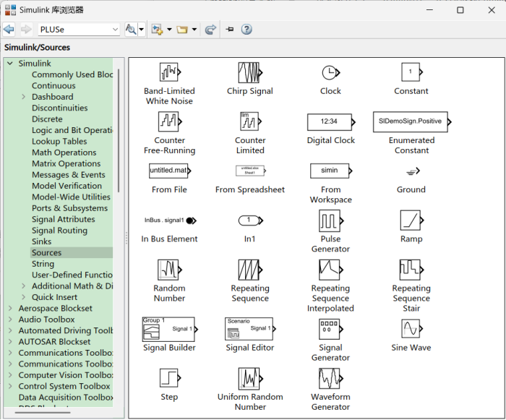Select the From File block
The height and width of the screenshot is (420, 506).
pos(170,171)
